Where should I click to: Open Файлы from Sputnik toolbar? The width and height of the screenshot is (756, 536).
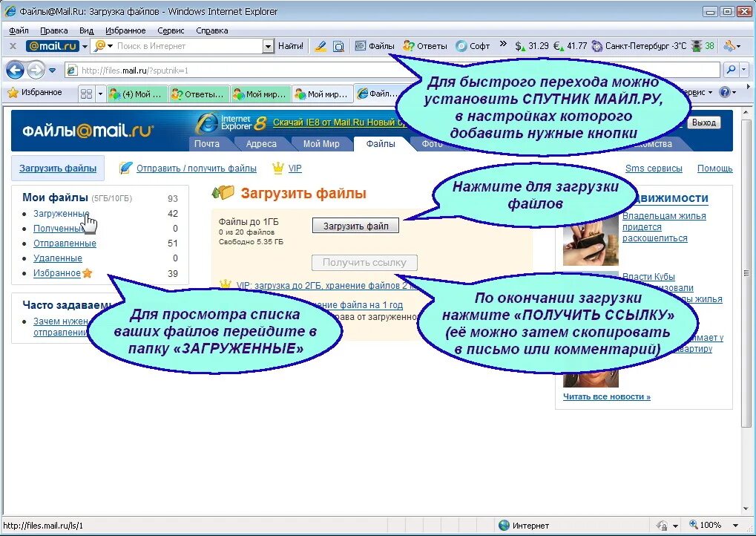tap(375, 46)
